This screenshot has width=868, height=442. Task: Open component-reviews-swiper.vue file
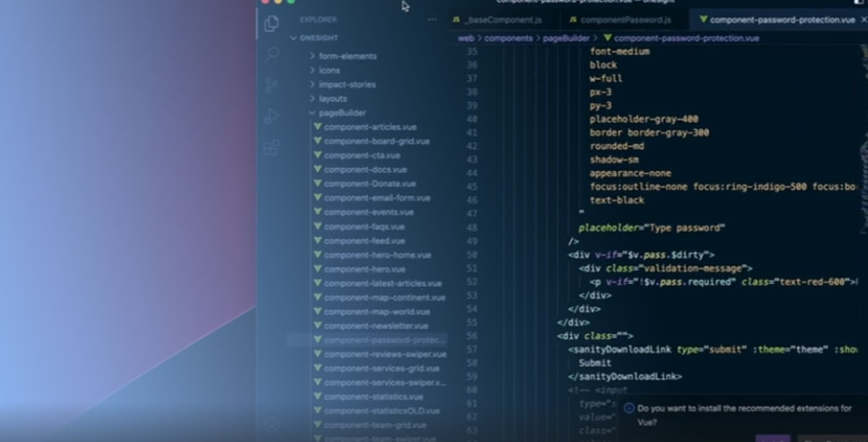point(385,354)
